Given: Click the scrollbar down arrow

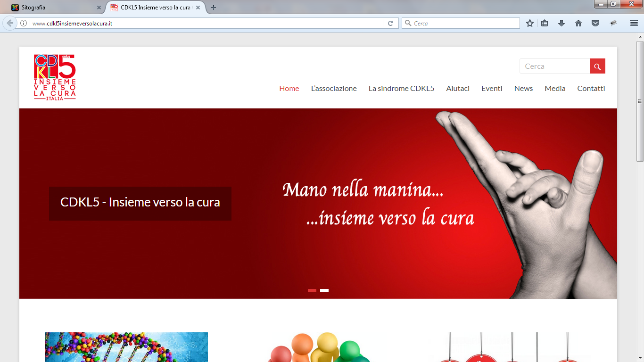Looking at the screenshot, I should point(640,359).
